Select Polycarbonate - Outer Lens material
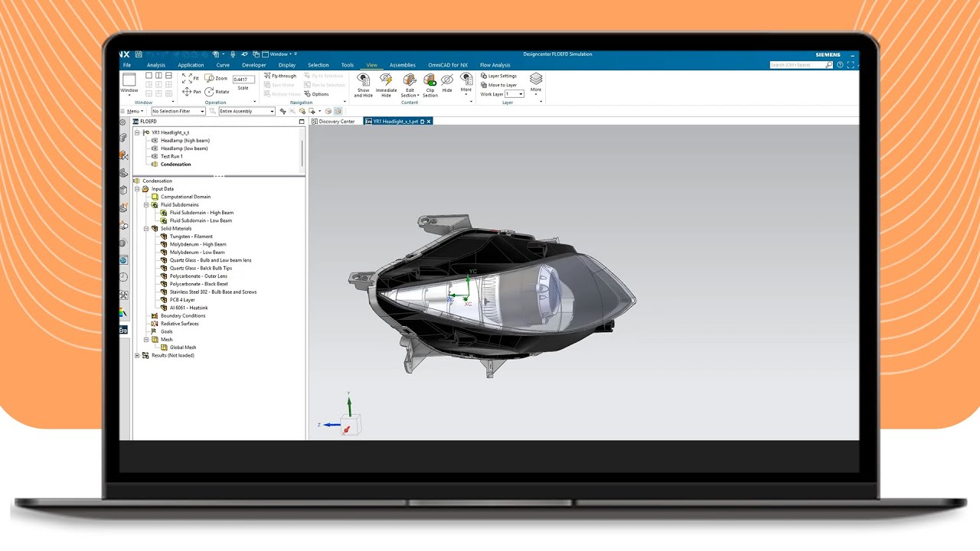 coord(198,276)
